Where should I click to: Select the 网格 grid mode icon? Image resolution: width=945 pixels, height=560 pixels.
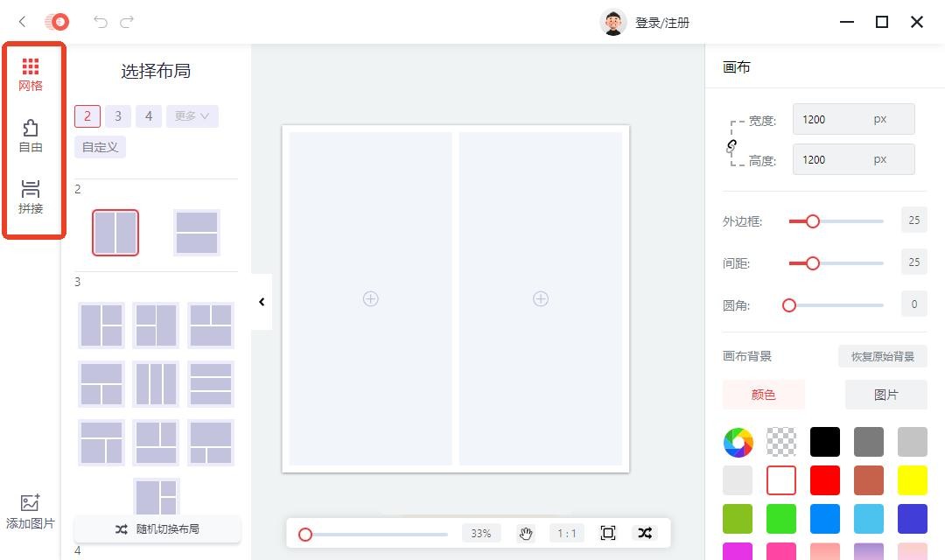click(31, 74)
